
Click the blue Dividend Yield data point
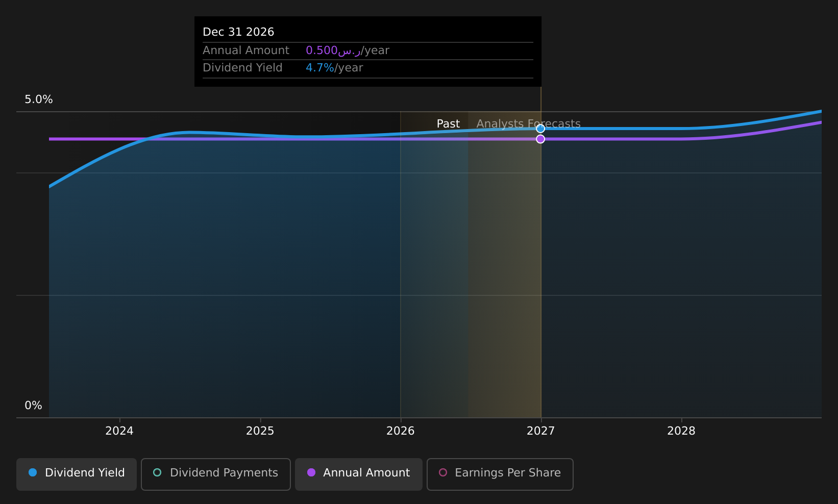tap(540, 129)
